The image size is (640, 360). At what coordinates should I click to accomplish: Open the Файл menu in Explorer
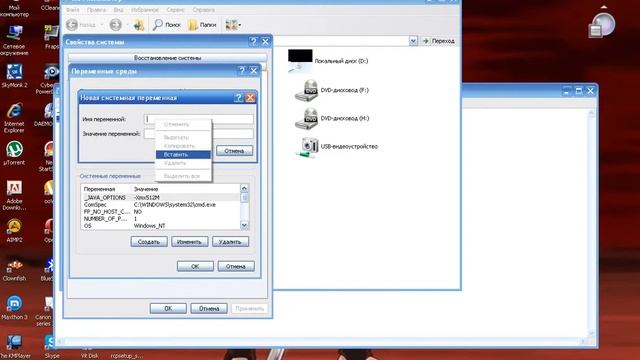pyautogui.click(x=73, y=9)
